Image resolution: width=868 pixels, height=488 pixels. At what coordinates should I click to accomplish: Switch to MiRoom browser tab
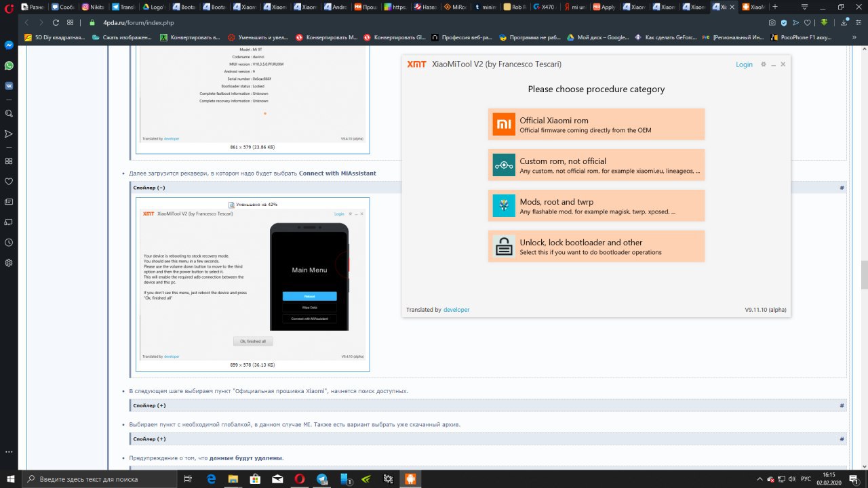pos(456,7)
